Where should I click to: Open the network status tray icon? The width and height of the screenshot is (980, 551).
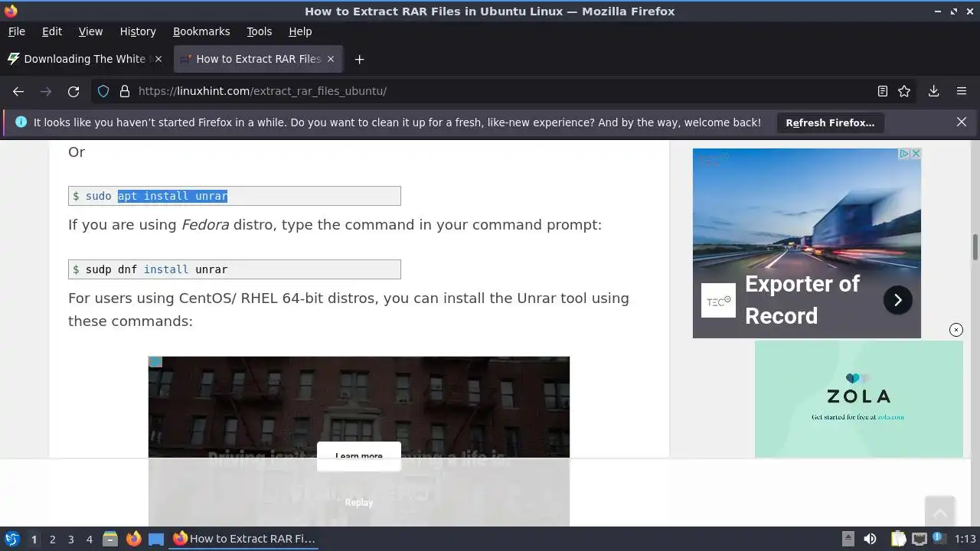[920, 539]
